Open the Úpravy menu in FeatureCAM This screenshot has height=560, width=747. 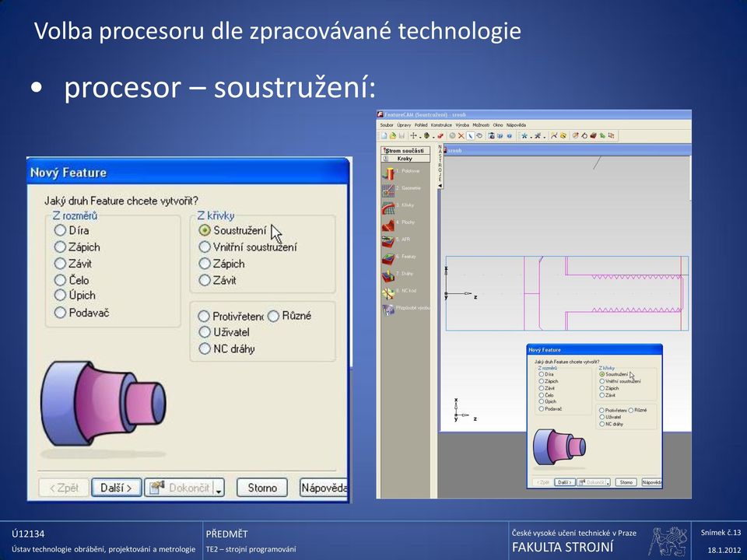coord(404,125)
